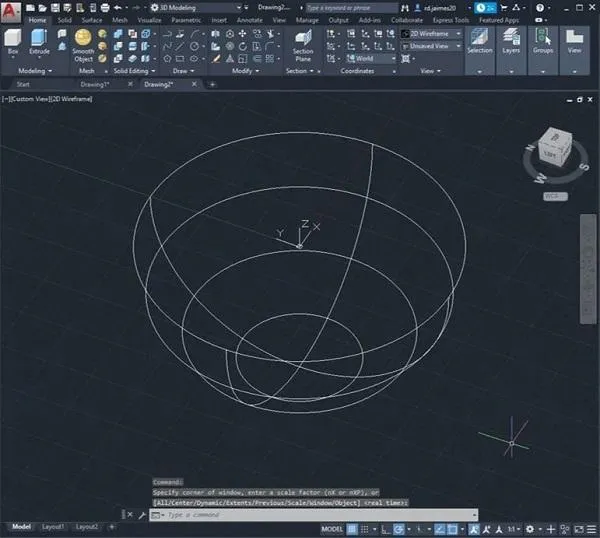The height and width of the screenshot is (538, 600).
Task: Expand the Unsaved View dropdown
Action: click(431, 46)
